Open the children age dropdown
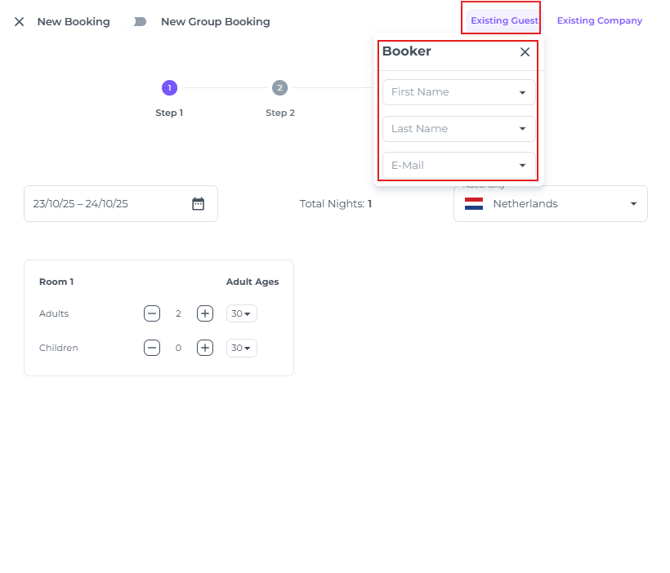670x573 pixels. point(241,348)
